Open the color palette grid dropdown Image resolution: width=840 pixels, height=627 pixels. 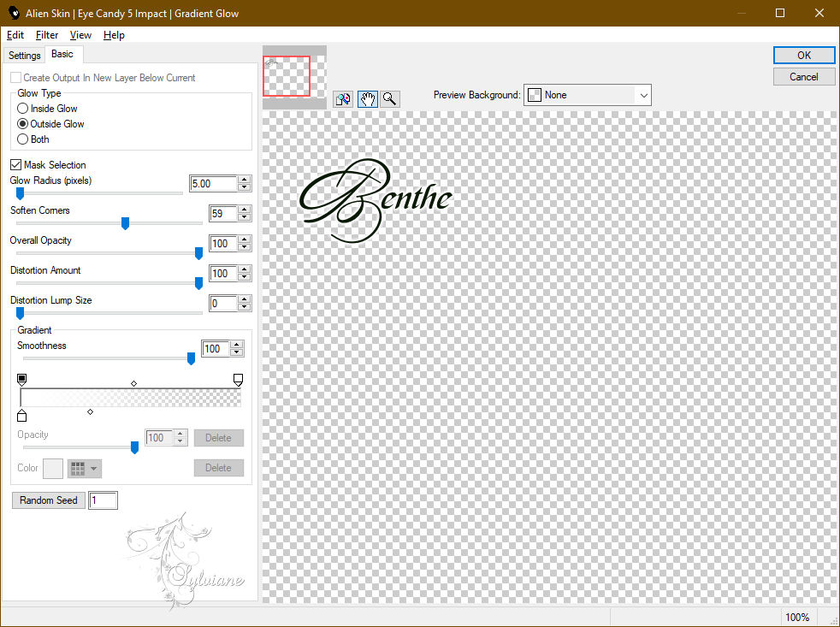coord(84,469)
